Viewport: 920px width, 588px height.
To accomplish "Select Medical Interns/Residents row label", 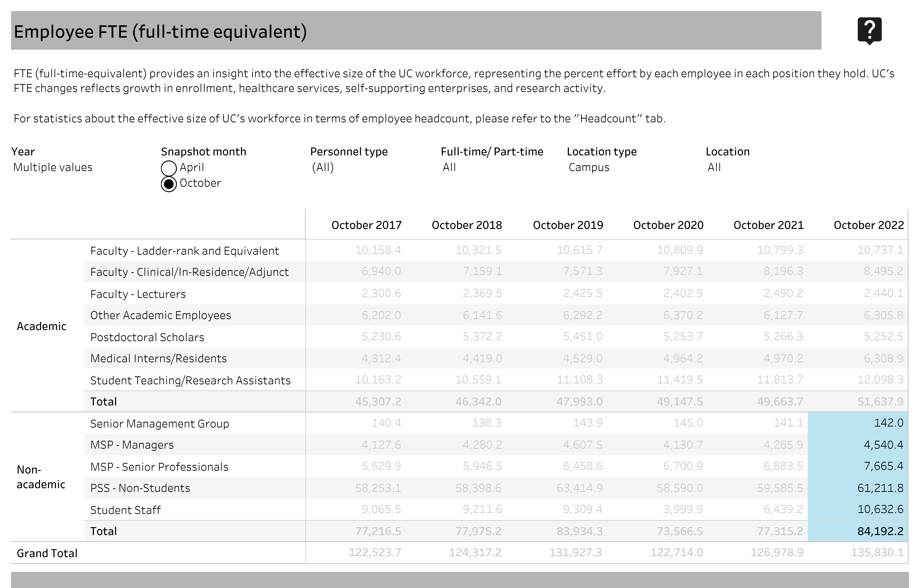I will click(x=159, y=358).
